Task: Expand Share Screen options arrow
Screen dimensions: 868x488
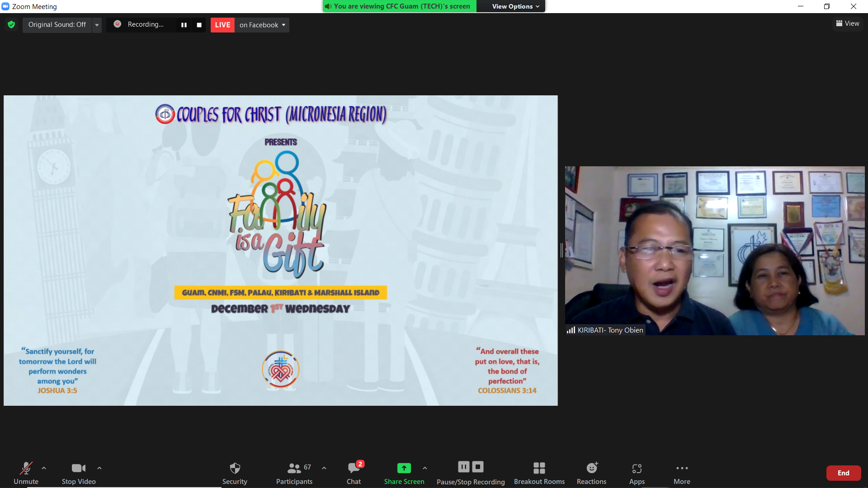Action: pyautogui.click(x=425, y=468)
